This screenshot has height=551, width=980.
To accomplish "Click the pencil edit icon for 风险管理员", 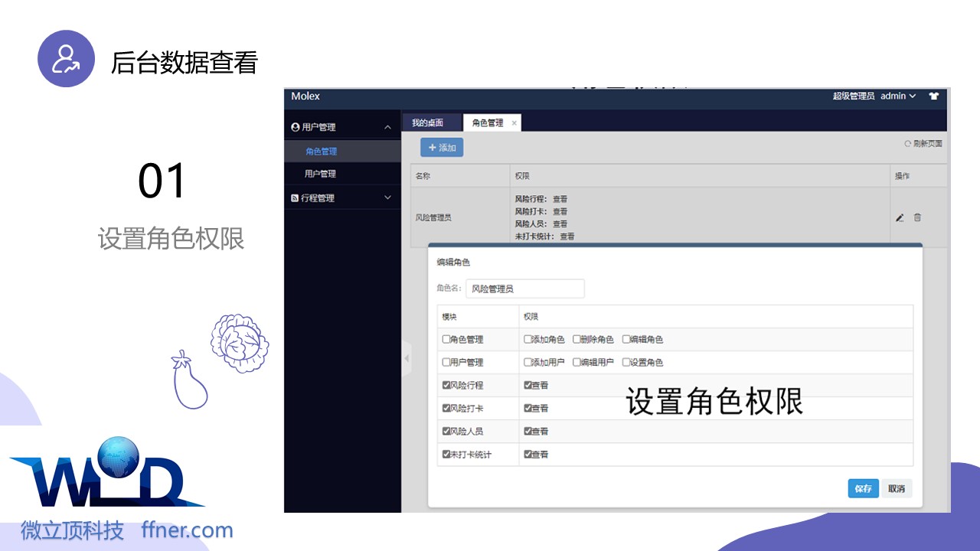I will point(900,218).
